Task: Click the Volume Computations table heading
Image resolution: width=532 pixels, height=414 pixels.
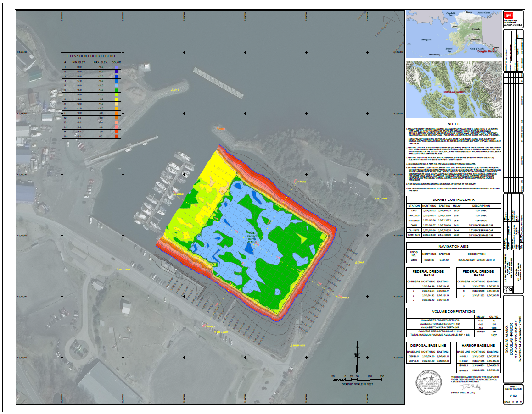Action: 453,310
